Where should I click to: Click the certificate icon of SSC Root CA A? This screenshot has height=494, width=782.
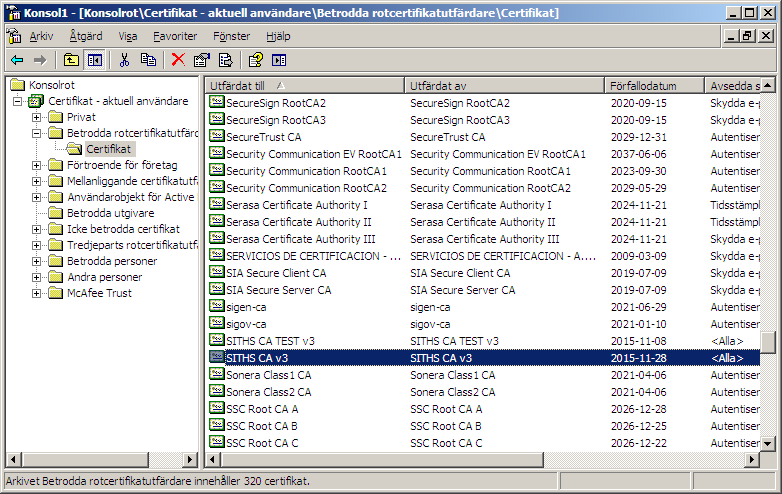coord(216,408)
